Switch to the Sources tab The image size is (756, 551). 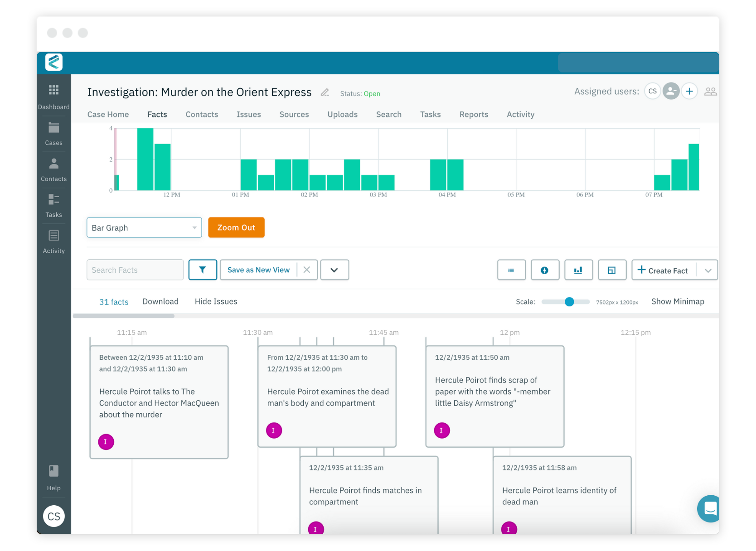(x=294, y=114)
